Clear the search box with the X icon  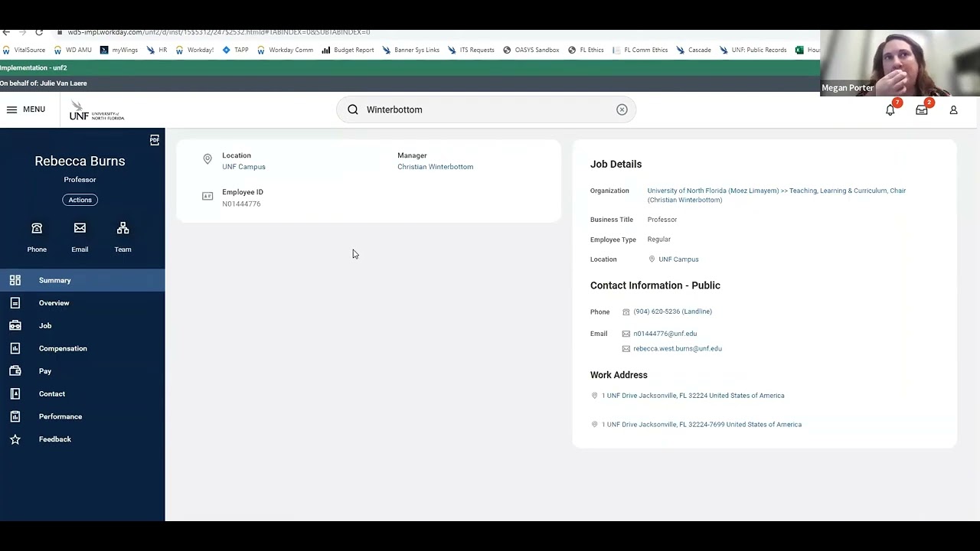(x=622, y=109)
